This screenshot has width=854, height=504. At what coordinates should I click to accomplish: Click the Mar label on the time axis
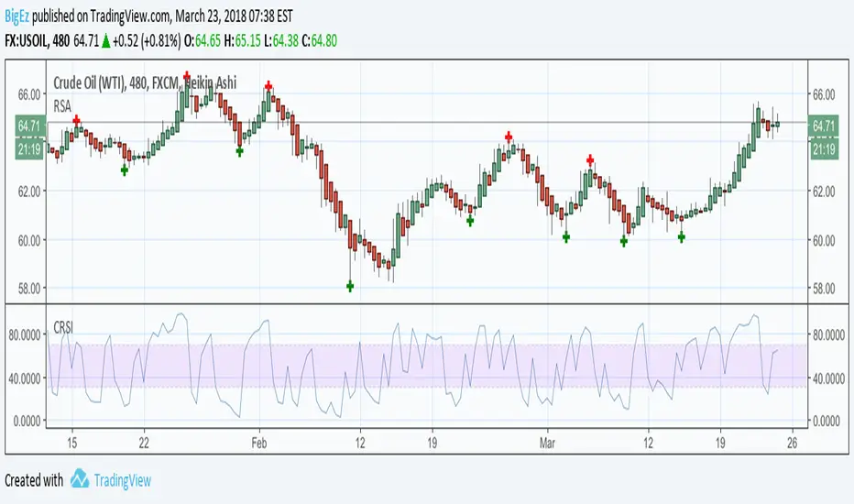547,443
